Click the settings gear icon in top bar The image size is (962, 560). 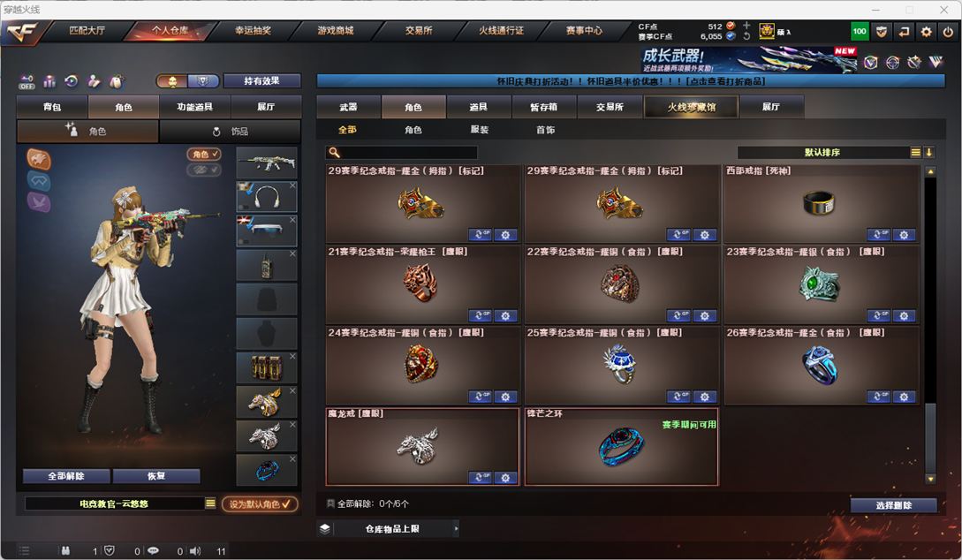pyautogui.click(x=926, y=31)
